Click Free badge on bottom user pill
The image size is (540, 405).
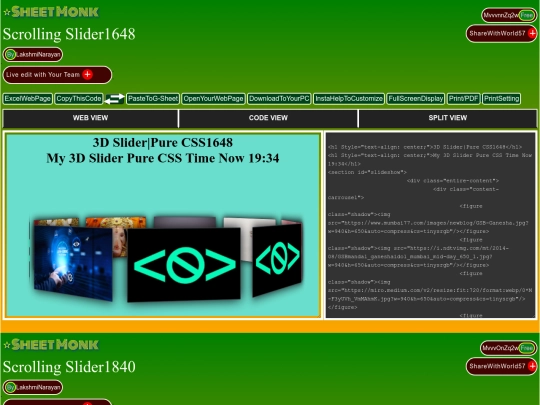527,348
